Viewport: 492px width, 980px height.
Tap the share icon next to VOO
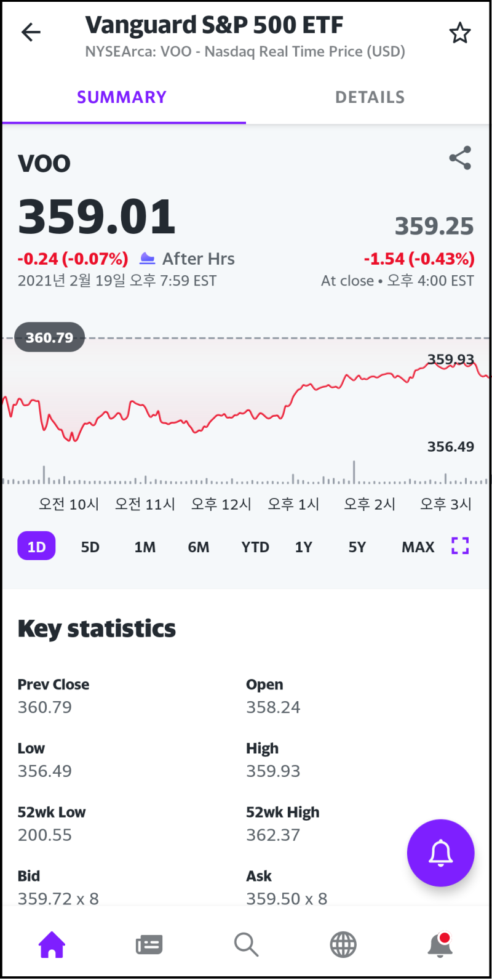click(x=460, y=158)
